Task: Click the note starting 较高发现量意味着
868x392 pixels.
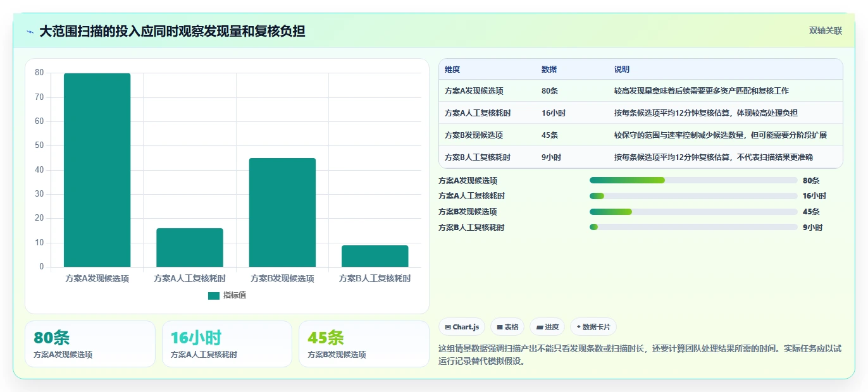Action: coord(702,91)
